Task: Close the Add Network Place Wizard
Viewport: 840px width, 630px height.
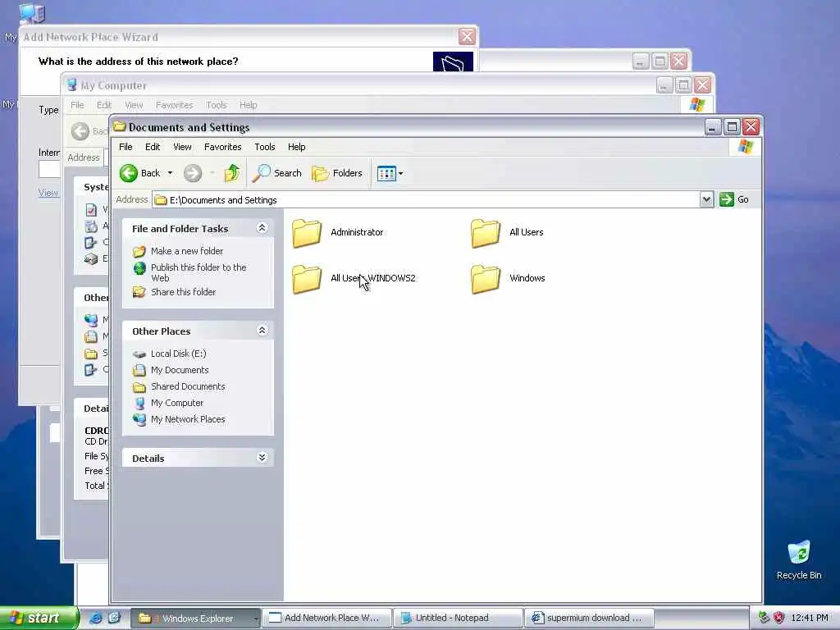Action: coord(467,36)
